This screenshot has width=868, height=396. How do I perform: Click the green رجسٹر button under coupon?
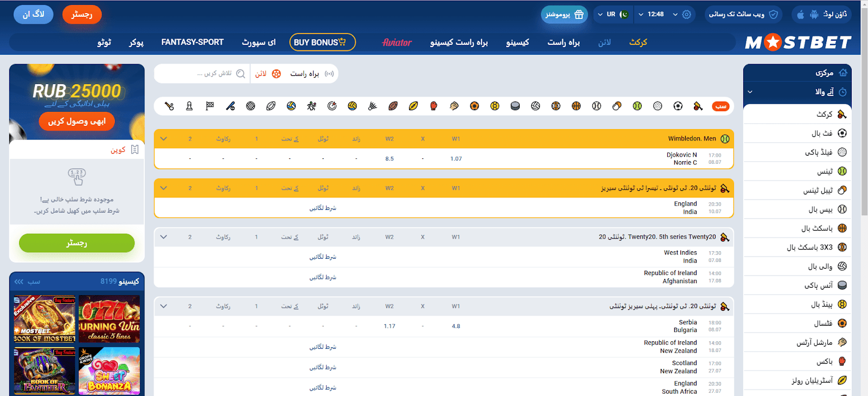click(77, 243)
